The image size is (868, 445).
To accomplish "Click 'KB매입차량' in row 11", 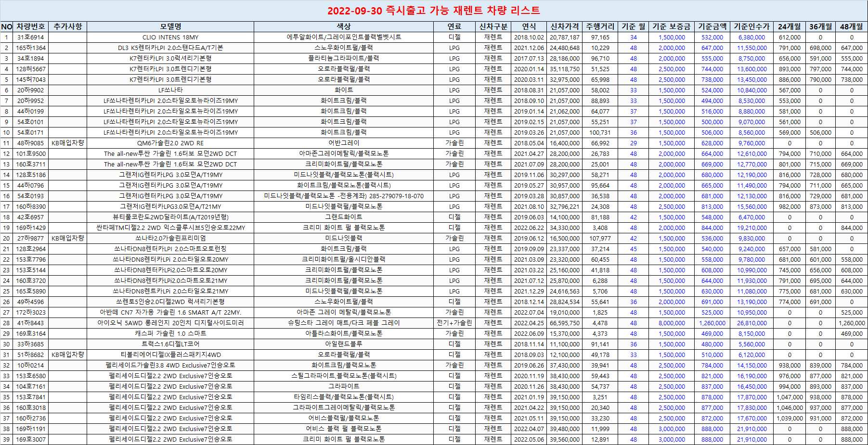I will pyautogui.click(x=68, y=143).
